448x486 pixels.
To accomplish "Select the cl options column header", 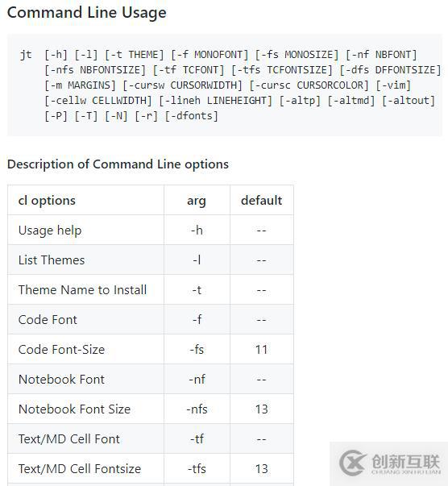I will click(x=47, y=201).
